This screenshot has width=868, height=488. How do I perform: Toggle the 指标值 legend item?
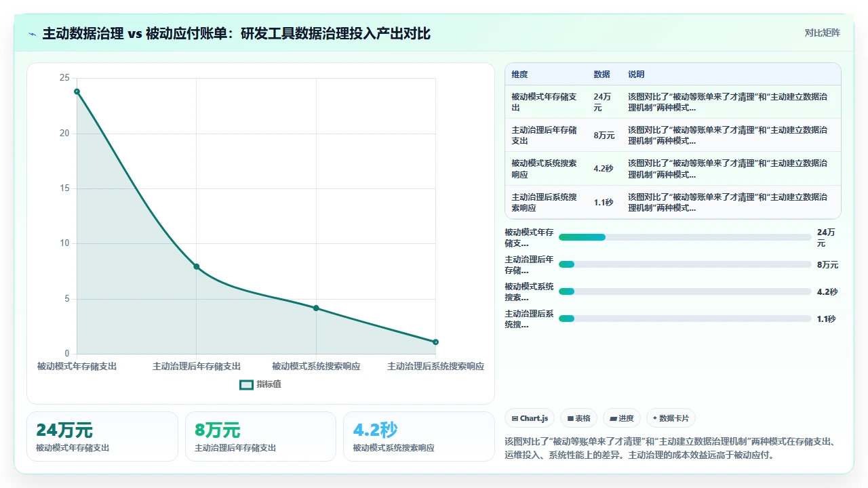pyautogui.click(x=260, y=384)
